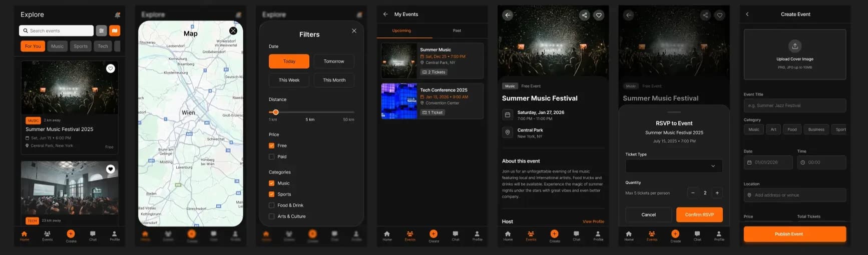Like event on About this event screen
This screenshot has width=868, height=255.
click(x=599, y=15)
